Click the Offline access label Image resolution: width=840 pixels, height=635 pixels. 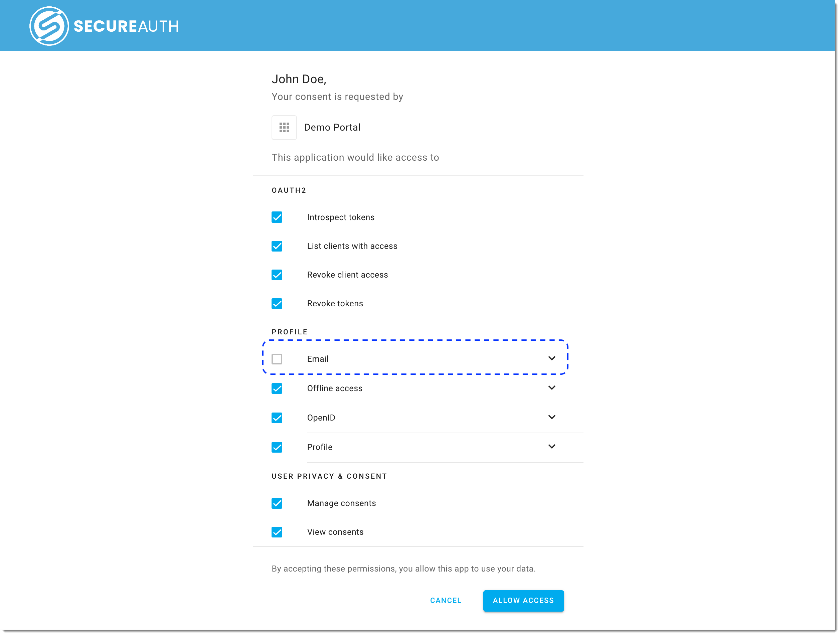click(335, 388)
